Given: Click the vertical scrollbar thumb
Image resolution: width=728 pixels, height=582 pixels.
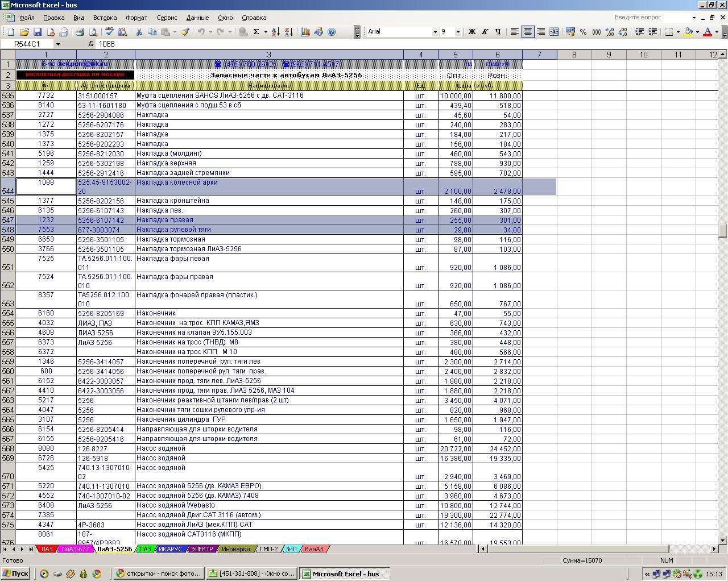Looking at the screenshot, I should pos(723,231).
